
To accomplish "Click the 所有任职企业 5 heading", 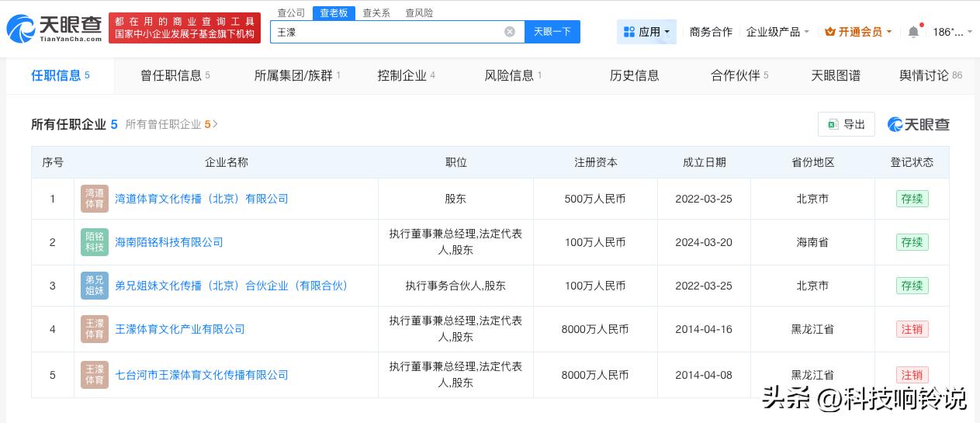I will coord(74,124).
